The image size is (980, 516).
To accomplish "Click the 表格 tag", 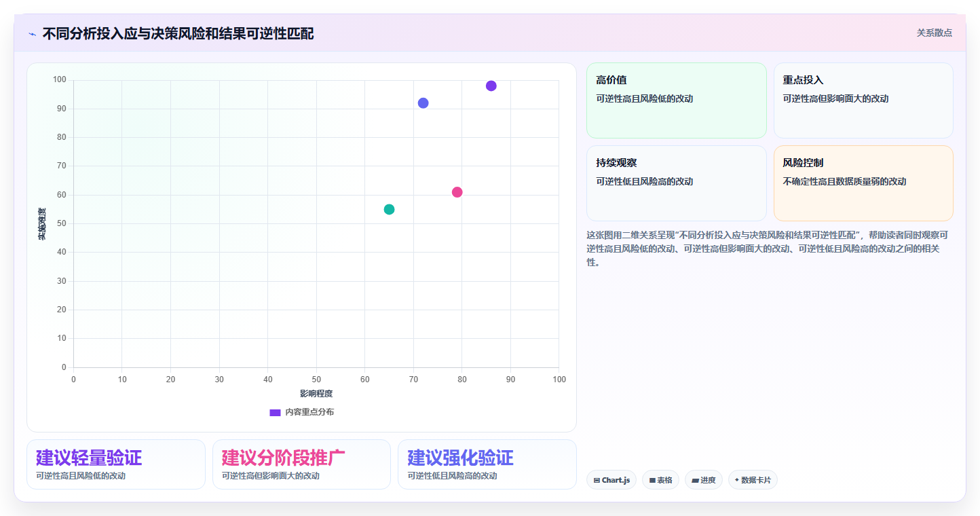I will click(660, 480).
